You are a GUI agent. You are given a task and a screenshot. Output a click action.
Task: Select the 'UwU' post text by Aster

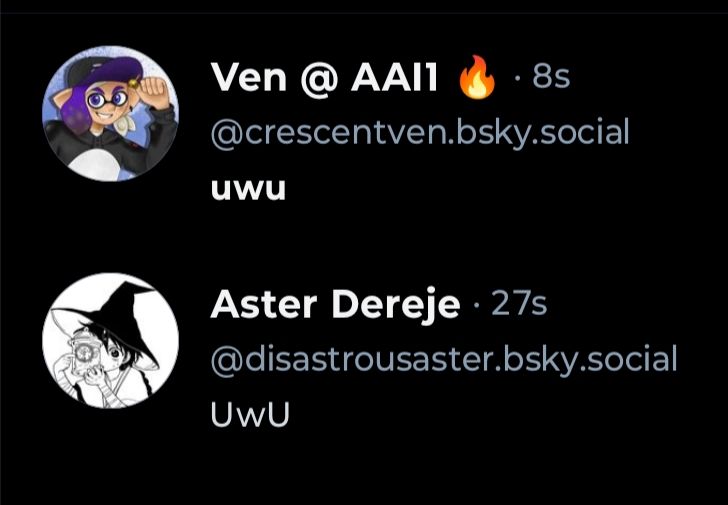pyautogui.click(x=250, y=414)
